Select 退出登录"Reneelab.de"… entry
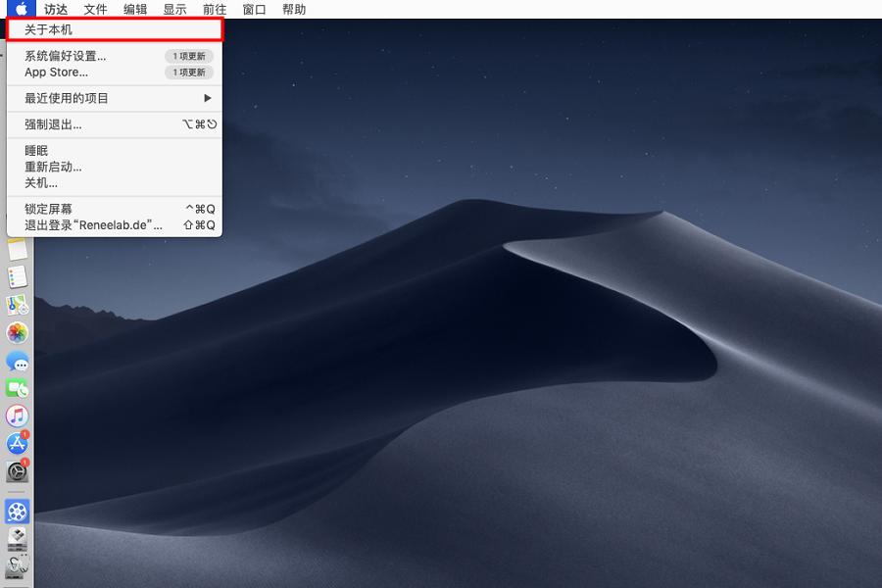Image resolution: width=882 pixels, height=588 pixels. 115,225
